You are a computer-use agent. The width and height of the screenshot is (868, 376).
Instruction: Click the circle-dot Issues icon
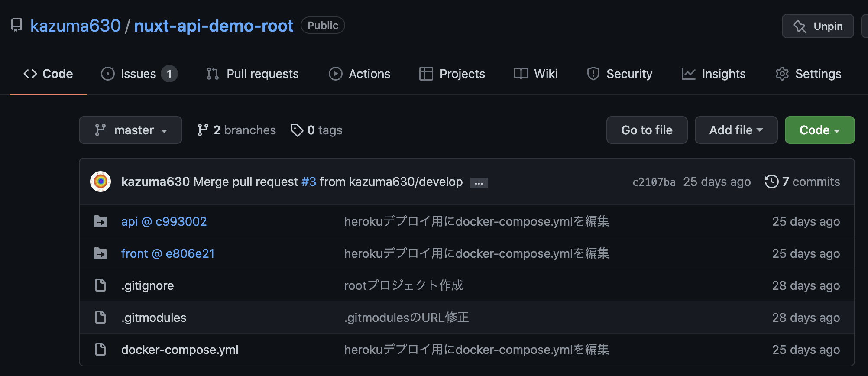coord(108,74)
